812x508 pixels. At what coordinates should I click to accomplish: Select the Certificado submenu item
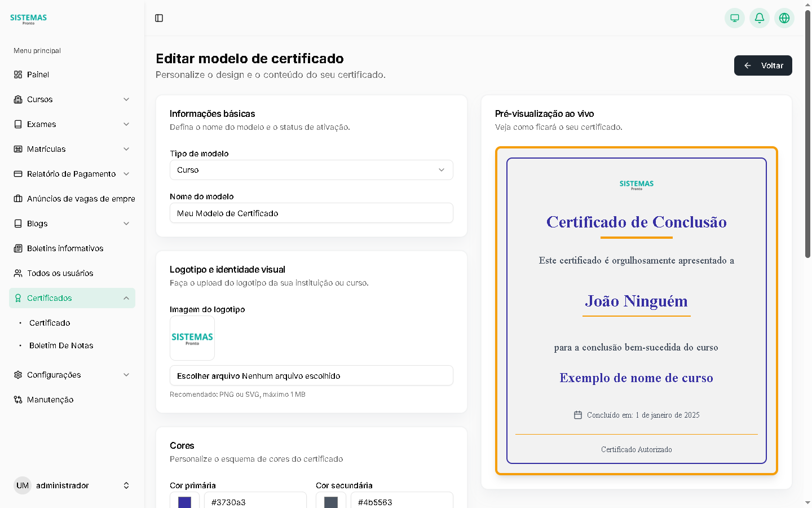[x=50, y=323]
